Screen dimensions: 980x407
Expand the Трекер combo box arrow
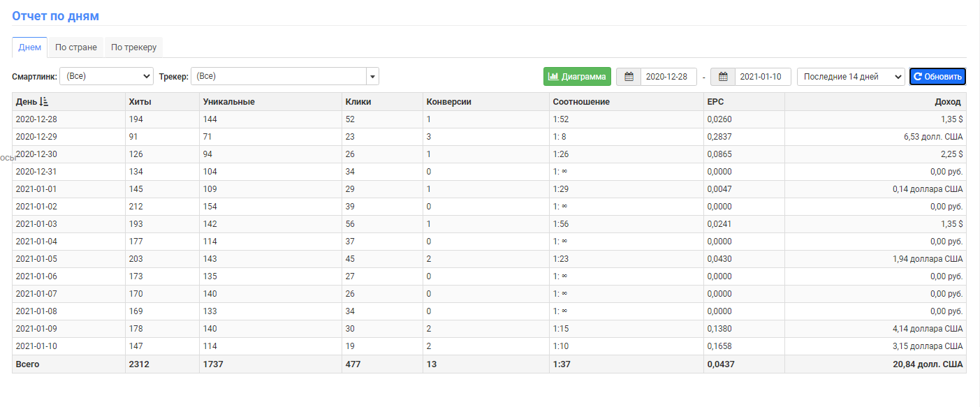click(x=372, y=76)
